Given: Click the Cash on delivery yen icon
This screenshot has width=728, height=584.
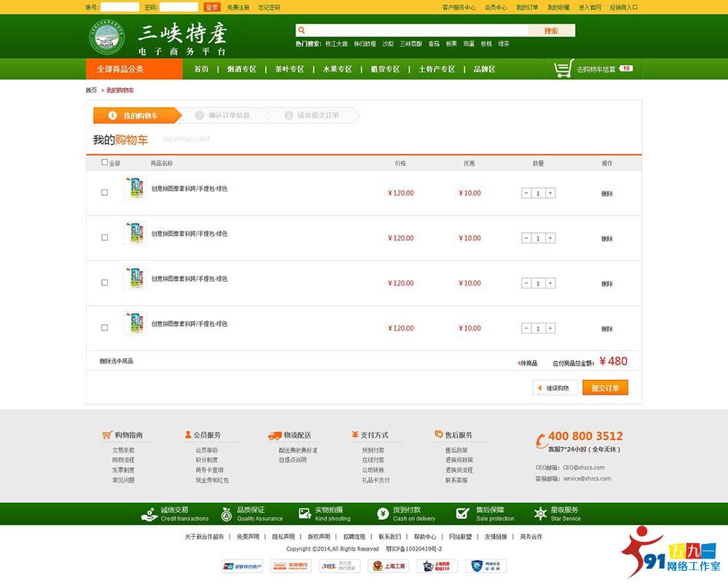Looking at the screenshot, I should coord(383,514).
